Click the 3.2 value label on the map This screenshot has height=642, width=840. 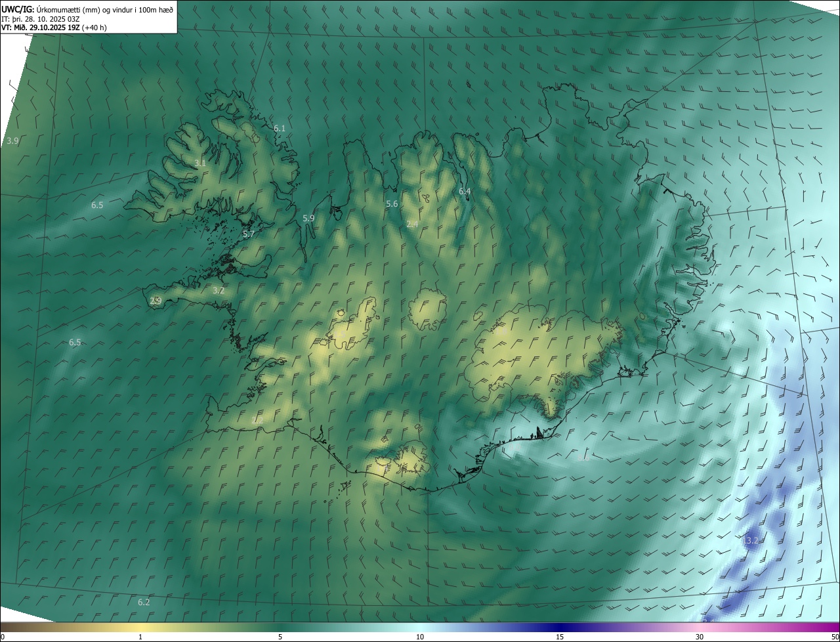coord(219,291)
